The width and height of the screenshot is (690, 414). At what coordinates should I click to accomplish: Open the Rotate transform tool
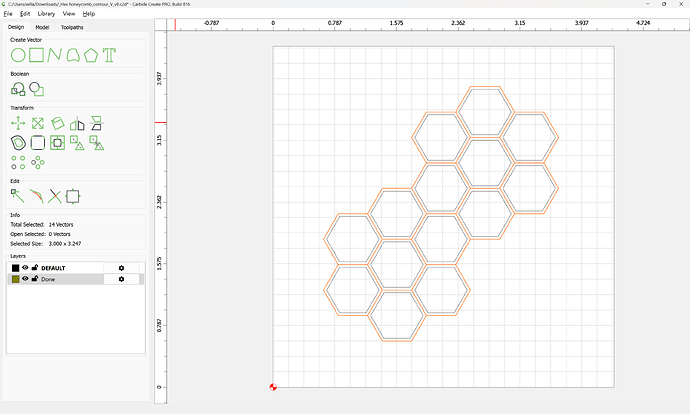(57, 123)
